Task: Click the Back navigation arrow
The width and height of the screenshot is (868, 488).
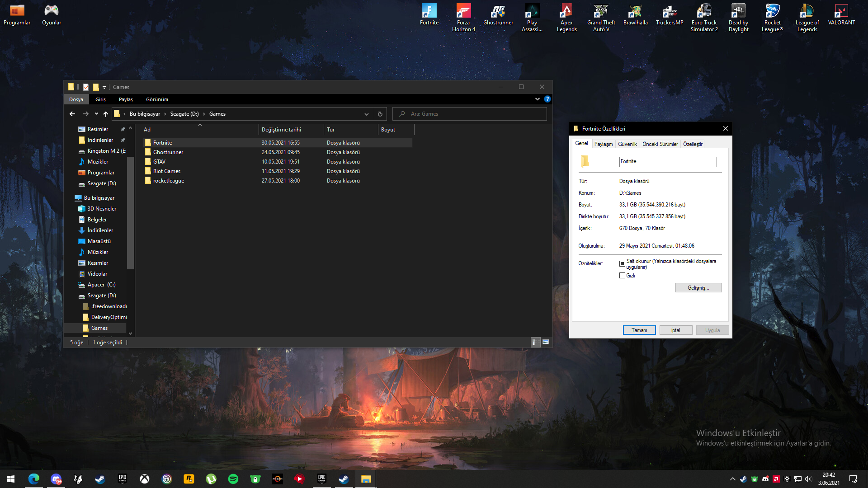Action: coord(72,114)
